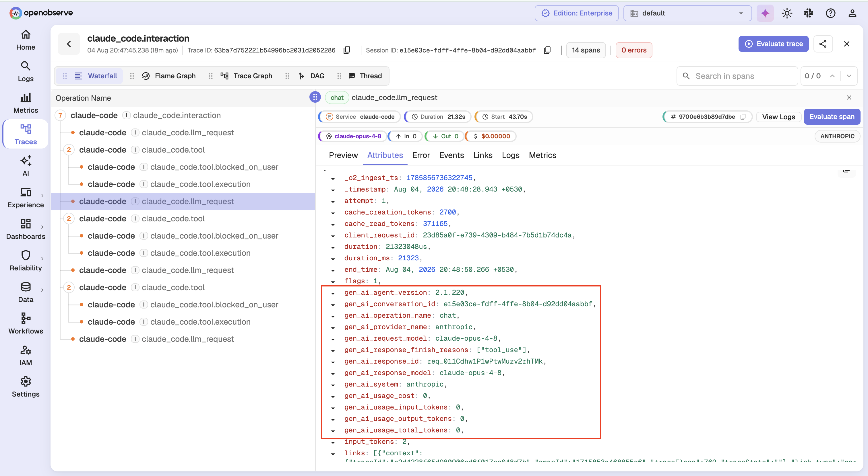868x476 pixels.
Task: Switch to the Thread view
Action: point(365,76)
